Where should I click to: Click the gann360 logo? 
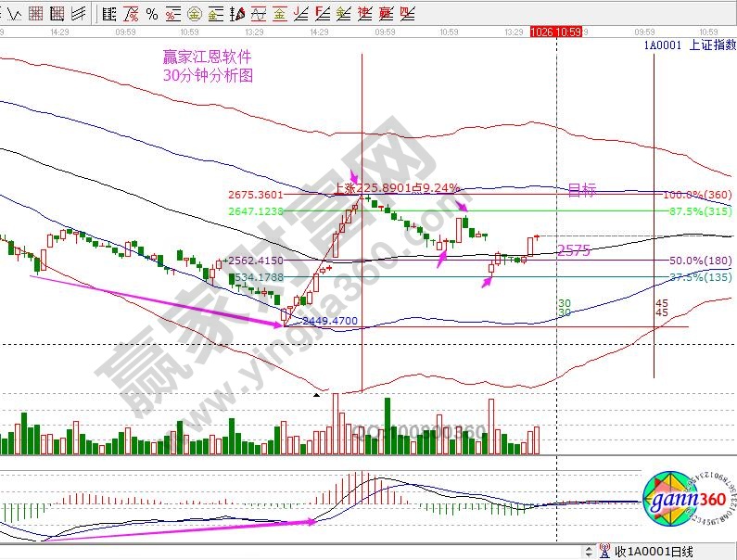click(687, 501)
